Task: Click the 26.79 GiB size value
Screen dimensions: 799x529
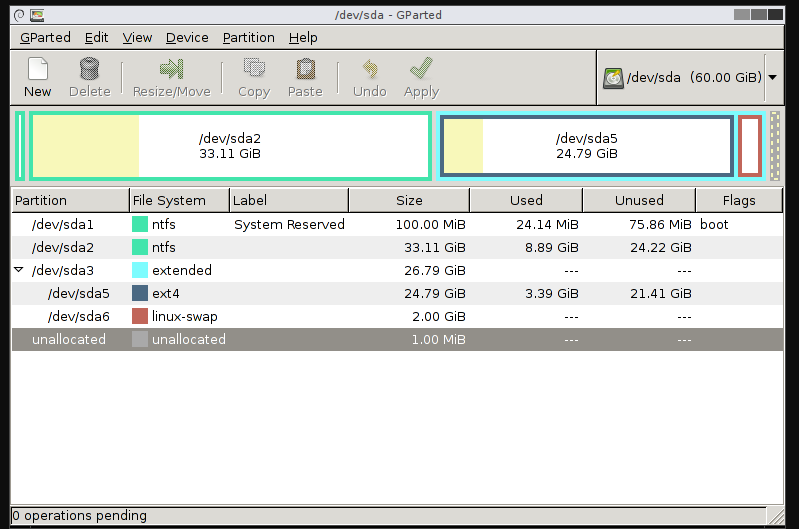Action: [435, 270]
